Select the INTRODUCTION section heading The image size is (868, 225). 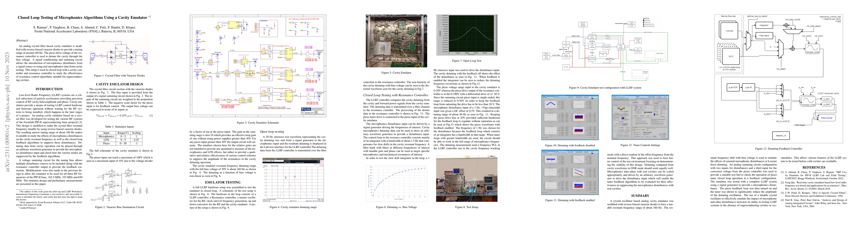[x=49, y=89]
